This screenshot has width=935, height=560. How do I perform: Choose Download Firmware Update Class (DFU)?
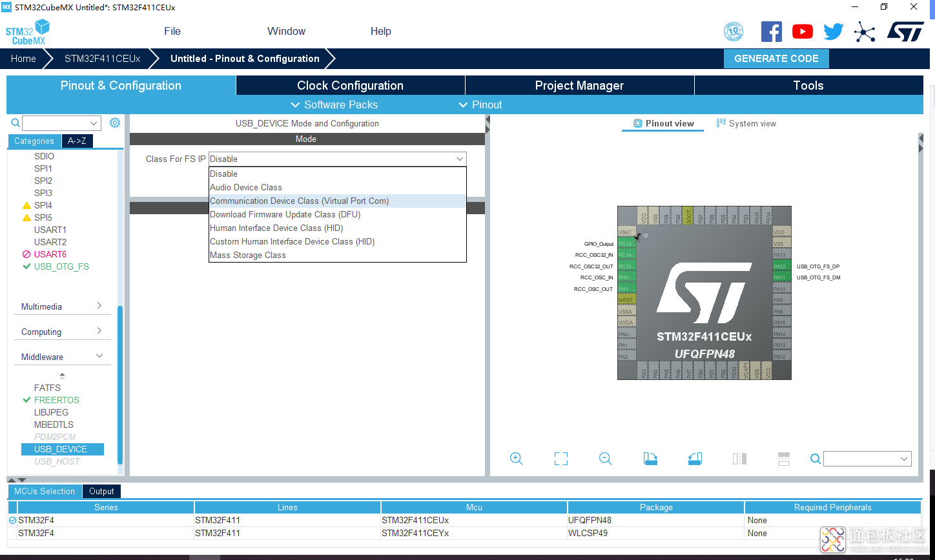[337, 214]
